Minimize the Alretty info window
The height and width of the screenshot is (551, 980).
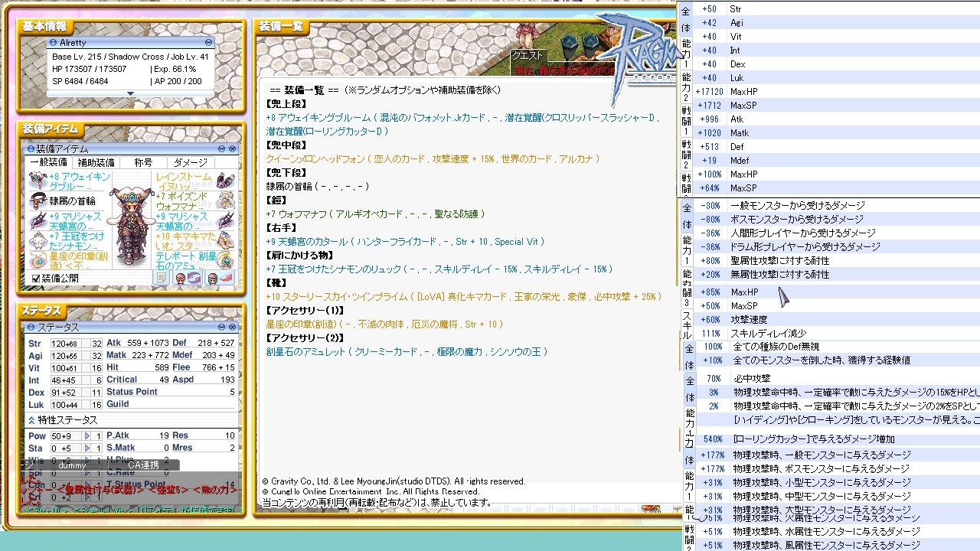(x=209, y=43)
